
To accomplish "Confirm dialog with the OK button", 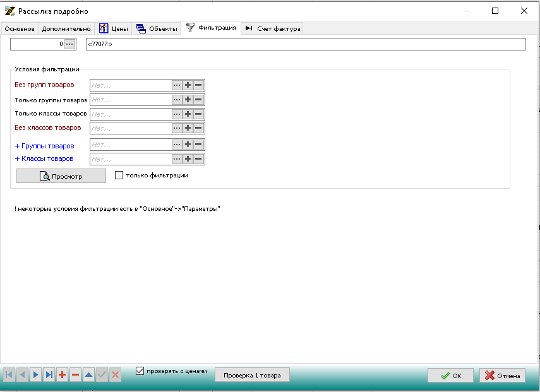I will click(x=450, y=376).
